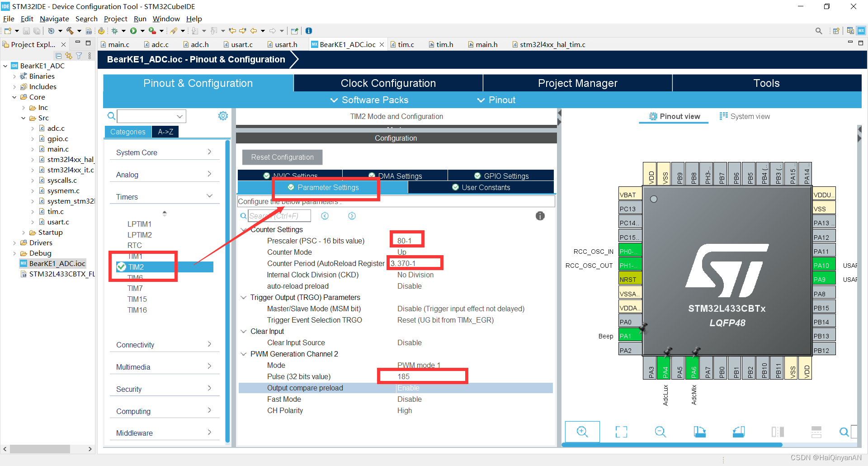Click the zoom in icon under pinout view
The image size is (868, 466).
[582, 432]
